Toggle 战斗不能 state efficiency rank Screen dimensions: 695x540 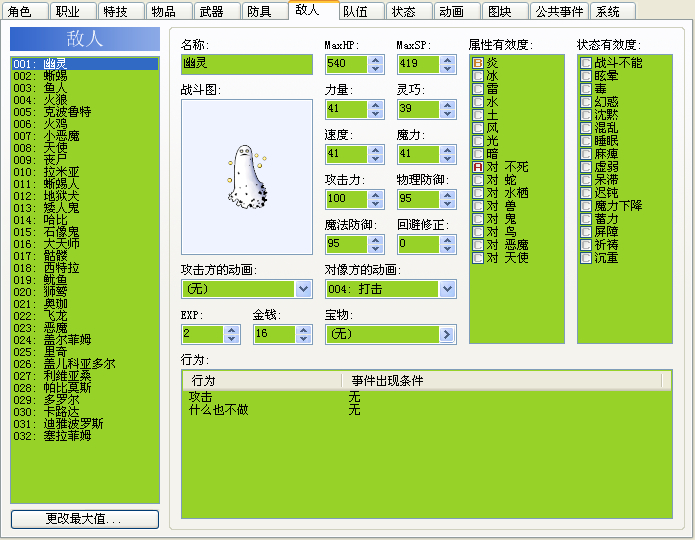click(x=586, y=63)
